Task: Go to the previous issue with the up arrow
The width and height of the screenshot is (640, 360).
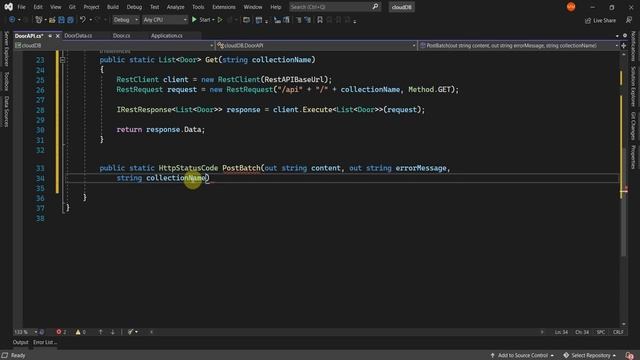Action: (100, 332)
